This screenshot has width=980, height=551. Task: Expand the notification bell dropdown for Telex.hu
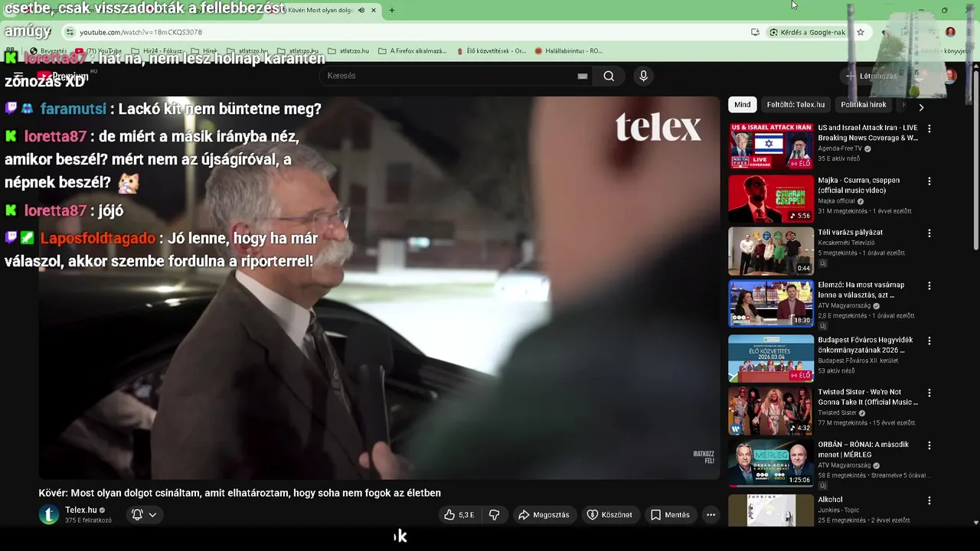click(144, 515)
